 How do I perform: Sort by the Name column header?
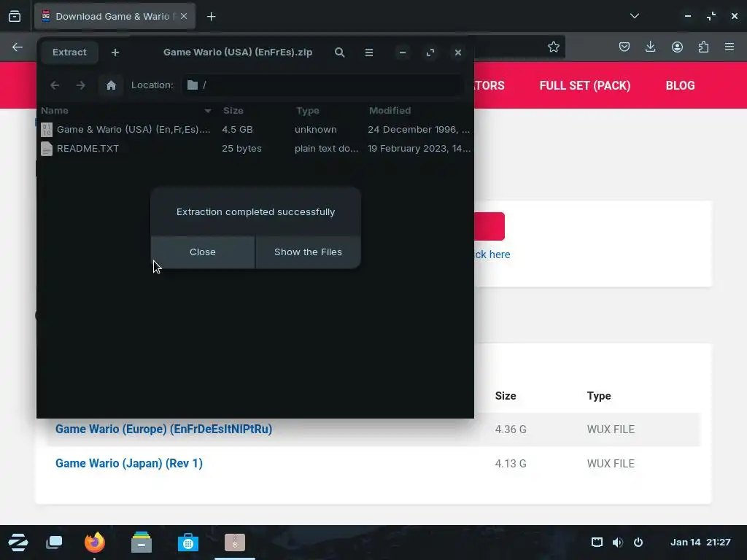pyautogui.click(x=128, y=111)
